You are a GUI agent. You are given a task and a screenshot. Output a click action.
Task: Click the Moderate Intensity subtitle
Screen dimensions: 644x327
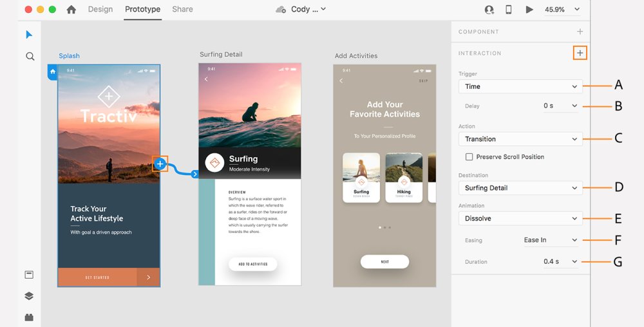pyautogui.click(x=249, y=169)
